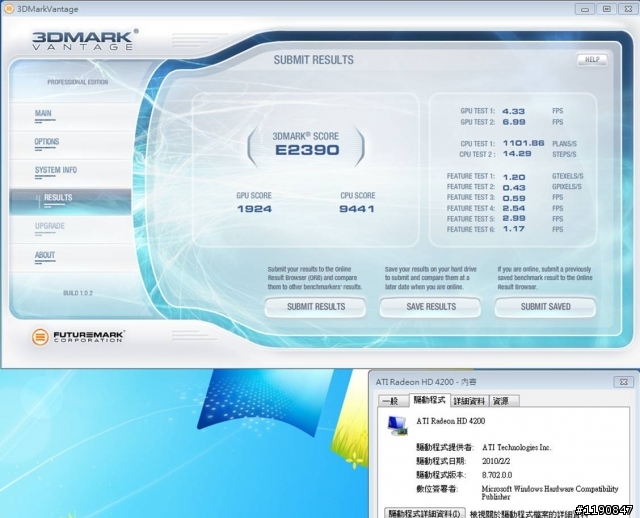Click CPU TEST 2 value 14.29
640x518 pixels.
517,154
